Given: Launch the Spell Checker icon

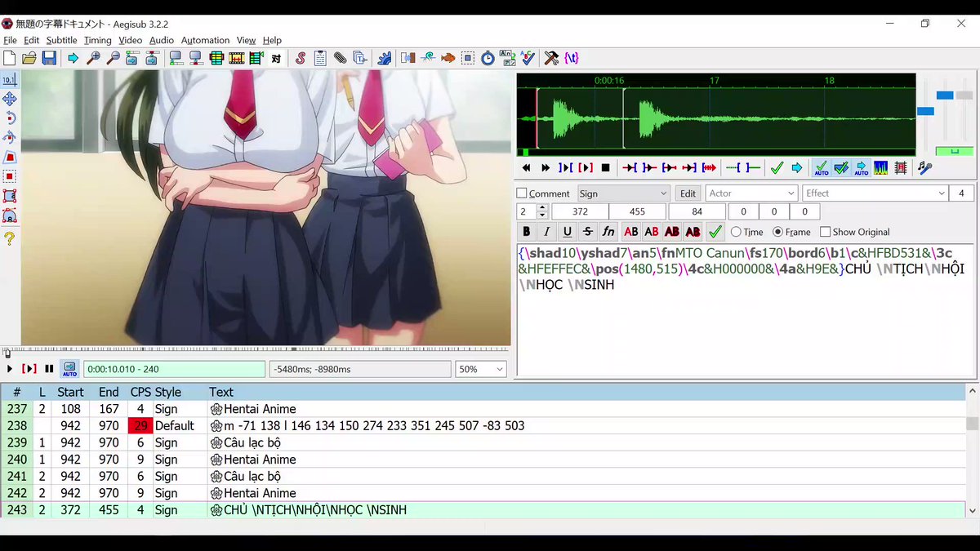Looking at the screenshot, I should [528, 58].
